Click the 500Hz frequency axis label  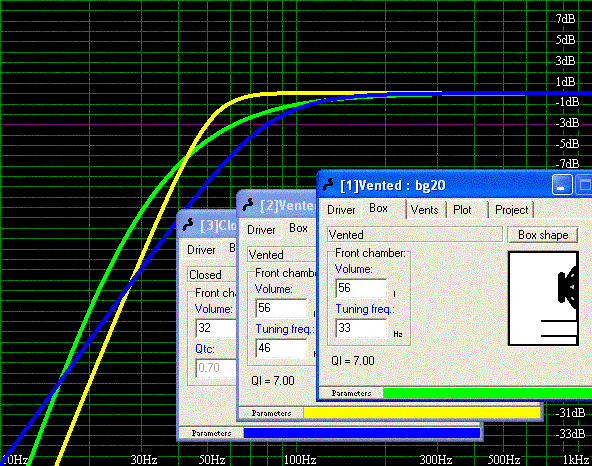pyautogui.click(x=504, y=460)
